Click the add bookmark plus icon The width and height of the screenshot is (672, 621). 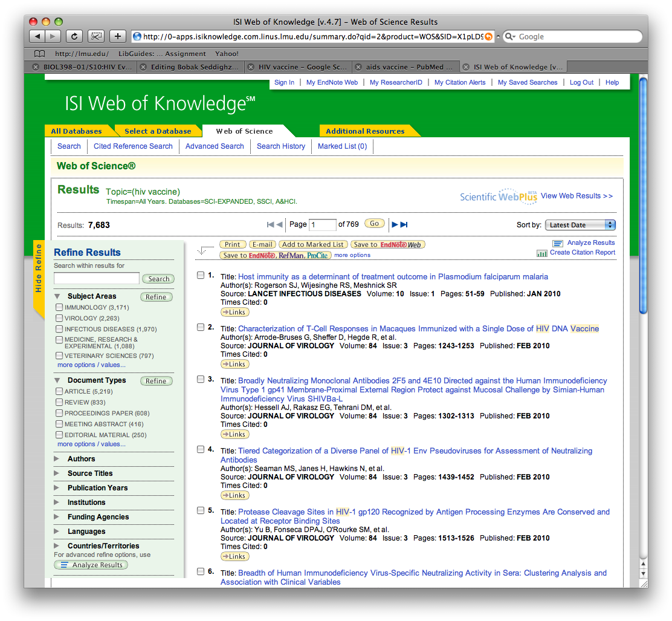coord(117,36)
